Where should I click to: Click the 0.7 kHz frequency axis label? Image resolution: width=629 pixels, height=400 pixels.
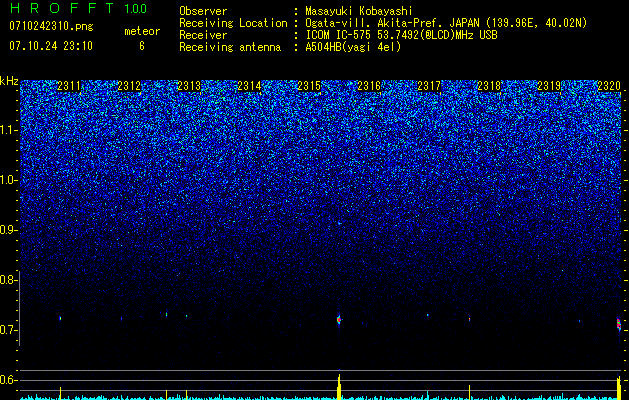pyautogui.click(x=8, y=330)
